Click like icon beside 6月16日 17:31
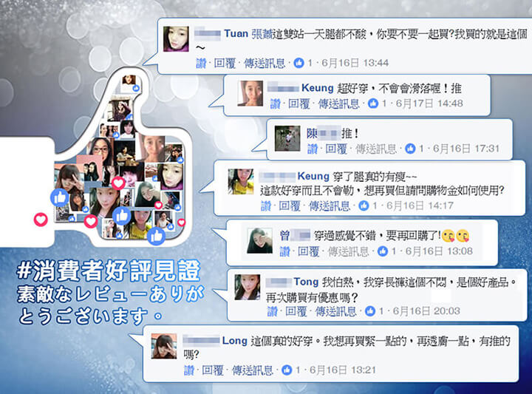Screen dimensions: 532x394 click(x=410, y=149)
